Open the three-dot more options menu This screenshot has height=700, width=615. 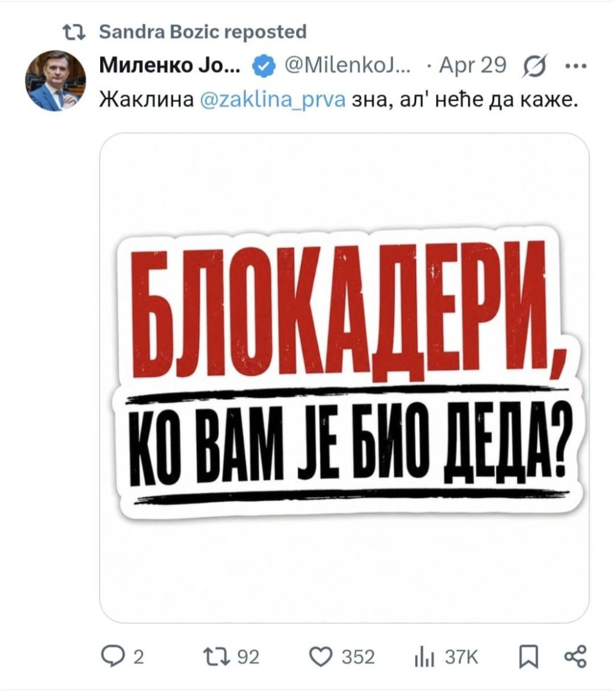(575, 64)
